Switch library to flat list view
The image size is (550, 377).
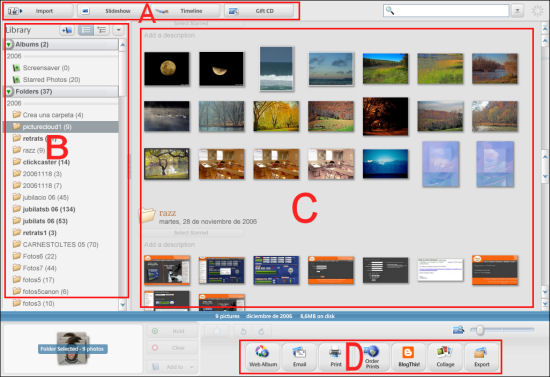pos(86,31)
